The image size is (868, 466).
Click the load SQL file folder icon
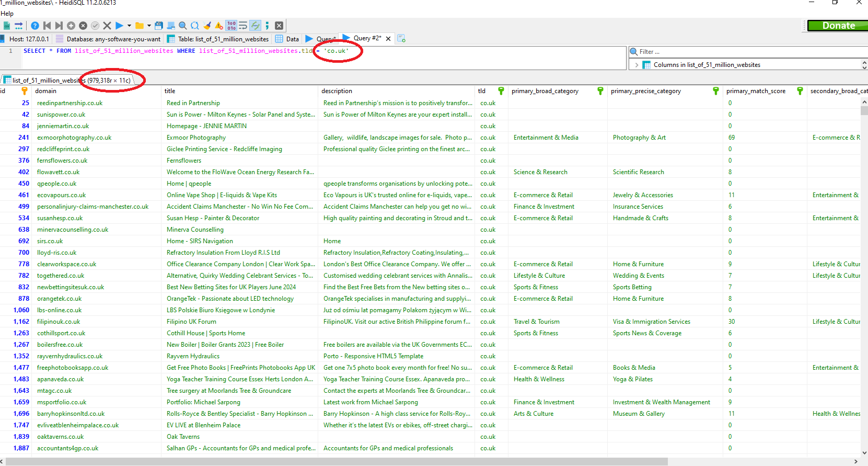140,26
